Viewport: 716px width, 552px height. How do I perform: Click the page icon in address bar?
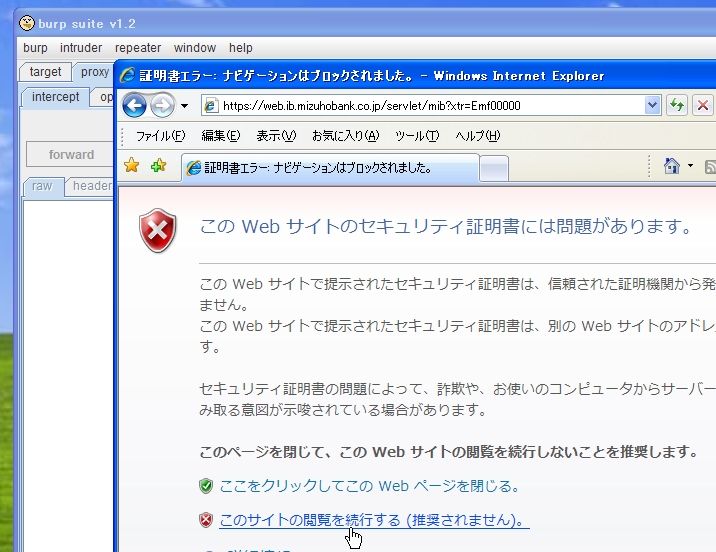click(211, 106)
